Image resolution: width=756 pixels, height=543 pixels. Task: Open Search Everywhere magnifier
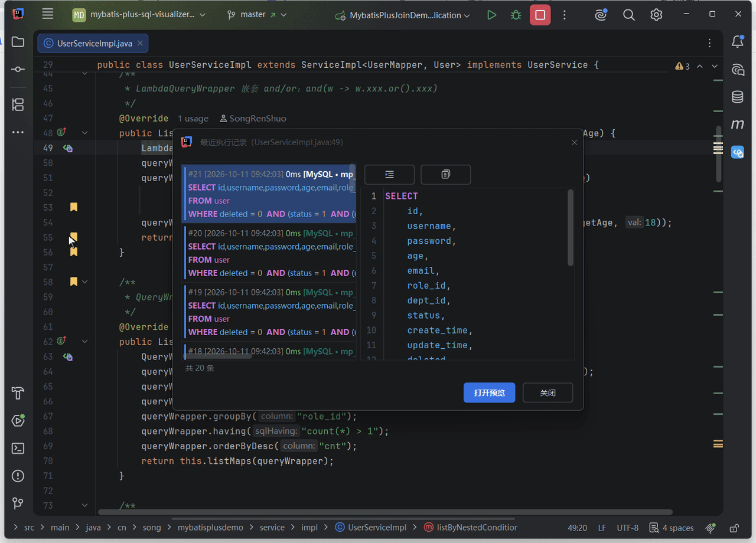[x=629, y=15]
